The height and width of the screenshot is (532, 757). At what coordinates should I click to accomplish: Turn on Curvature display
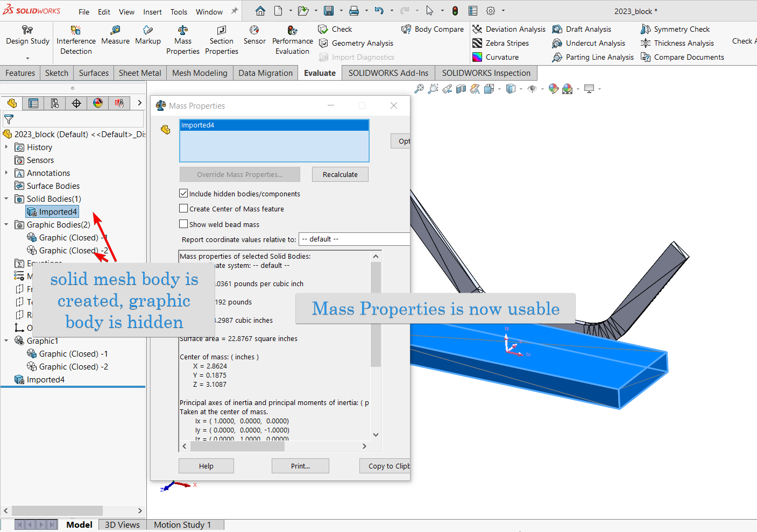point(496,57)
